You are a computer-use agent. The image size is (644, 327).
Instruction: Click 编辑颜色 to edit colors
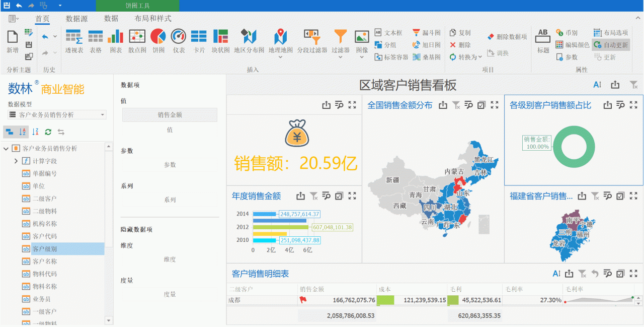(x=572, y=45)
